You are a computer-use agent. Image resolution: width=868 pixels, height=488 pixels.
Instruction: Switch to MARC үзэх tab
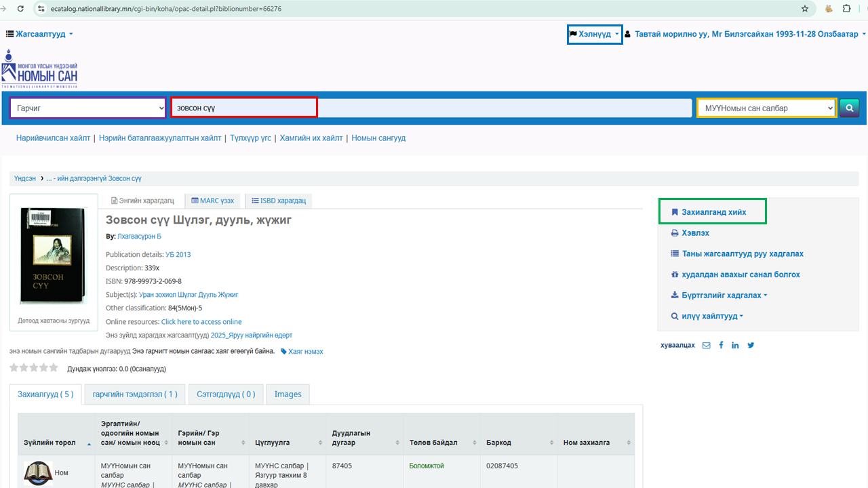coord(212,201)
